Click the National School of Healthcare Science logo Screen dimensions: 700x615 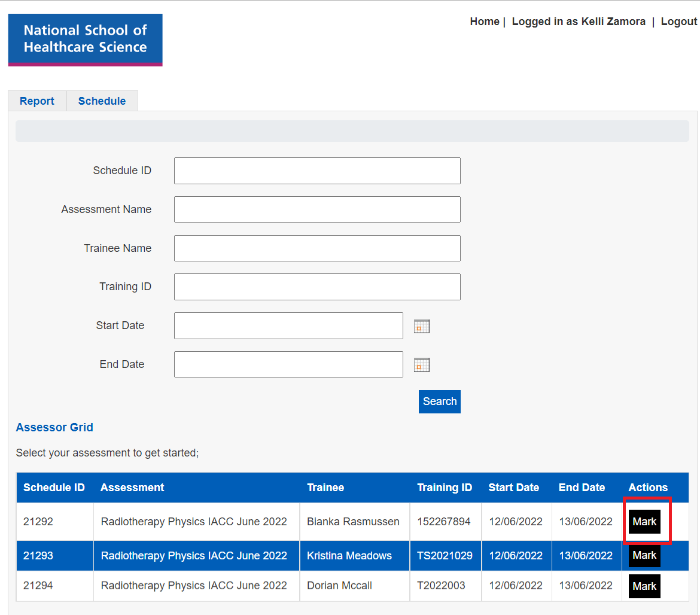pos(86,39)
